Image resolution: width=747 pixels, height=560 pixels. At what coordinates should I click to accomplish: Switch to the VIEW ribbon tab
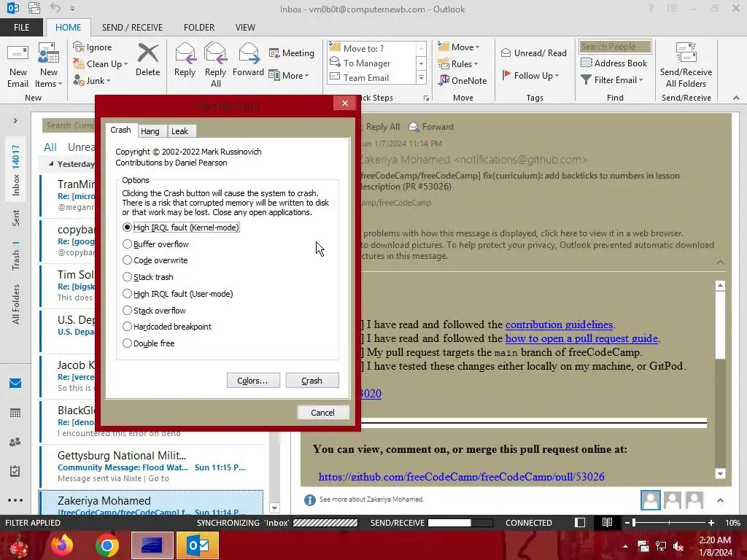pos(245,27)
